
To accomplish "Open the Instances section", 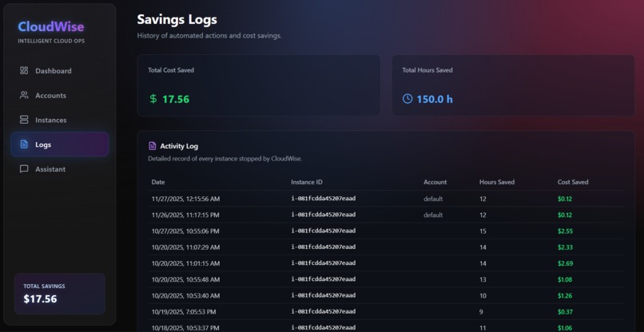I will 60,120.
